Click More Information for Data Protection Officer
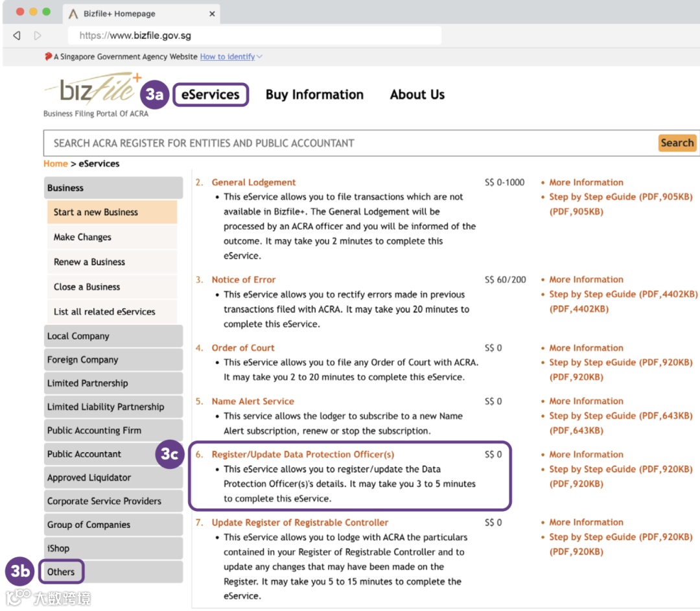The width and height of the screenshot is (700, 611). tap(586, 454)
